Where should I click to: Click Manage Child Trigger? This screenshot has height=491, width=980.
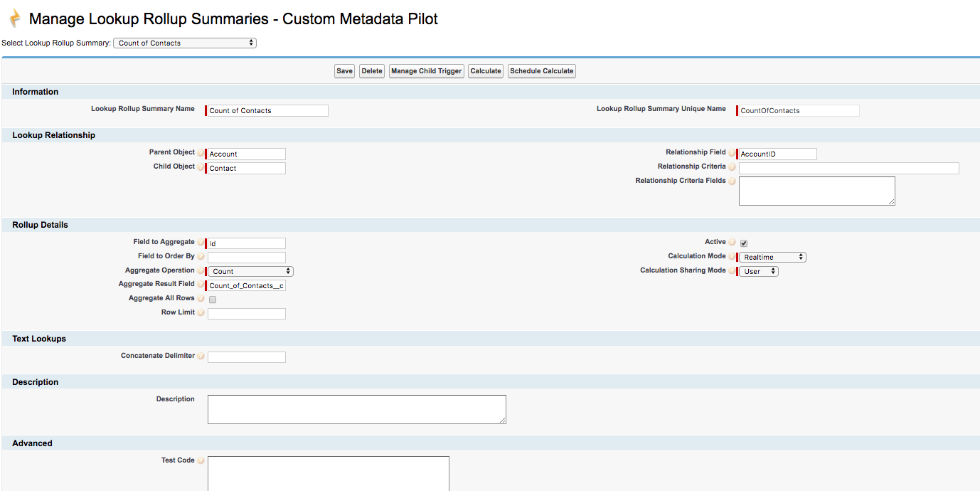click(x=426, y=70)
